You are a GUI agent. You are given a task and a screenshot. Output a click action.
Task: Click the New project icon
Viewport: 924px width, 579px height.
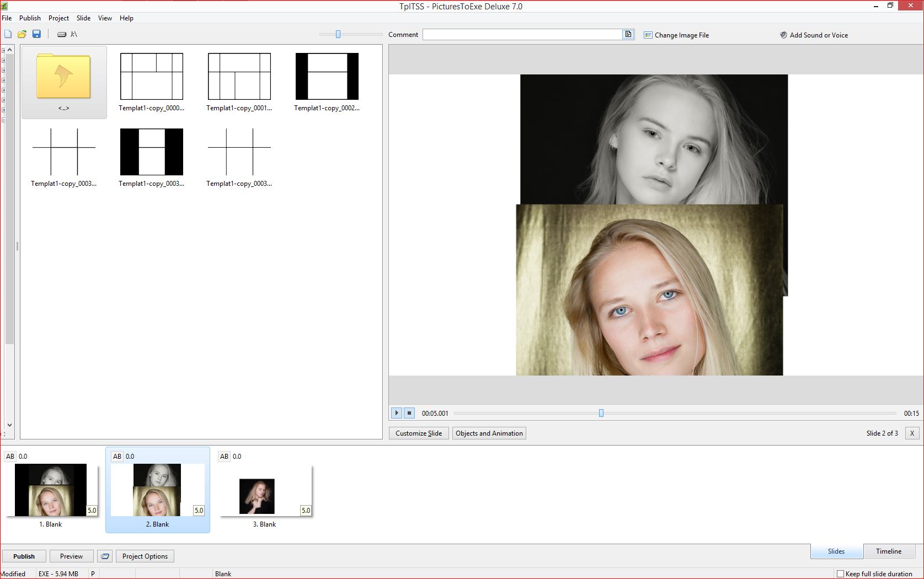click(8, 34)
